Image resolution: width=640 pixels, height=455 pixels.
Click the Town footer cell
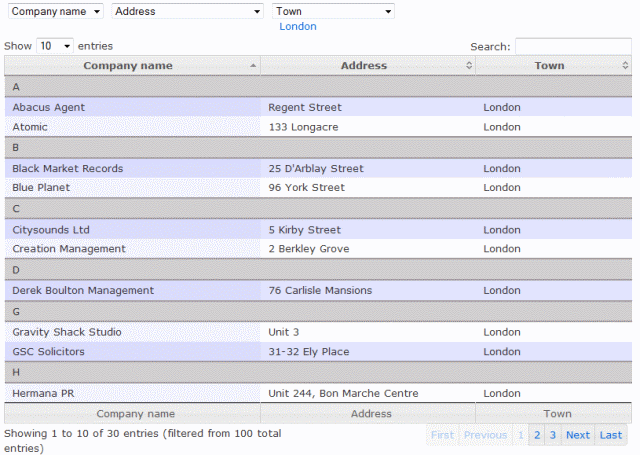coord(553,413)
